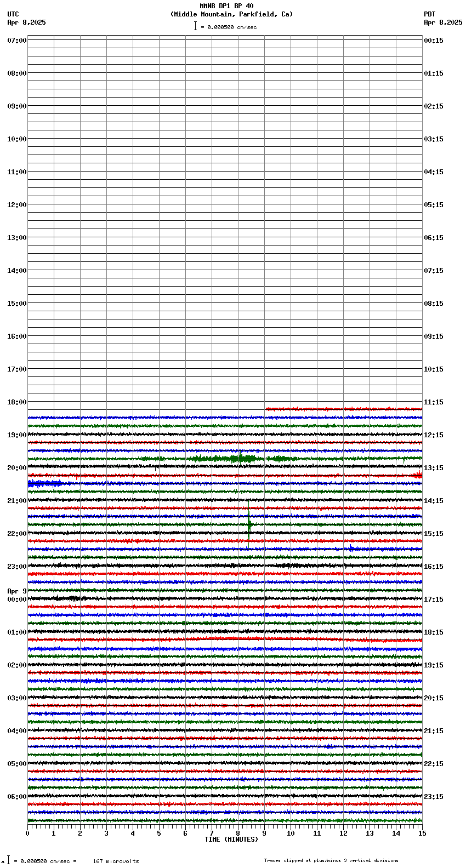Select the '22:00' UTC time label
The width and height of the screenshot is (466, 868).
click(17, 534)
